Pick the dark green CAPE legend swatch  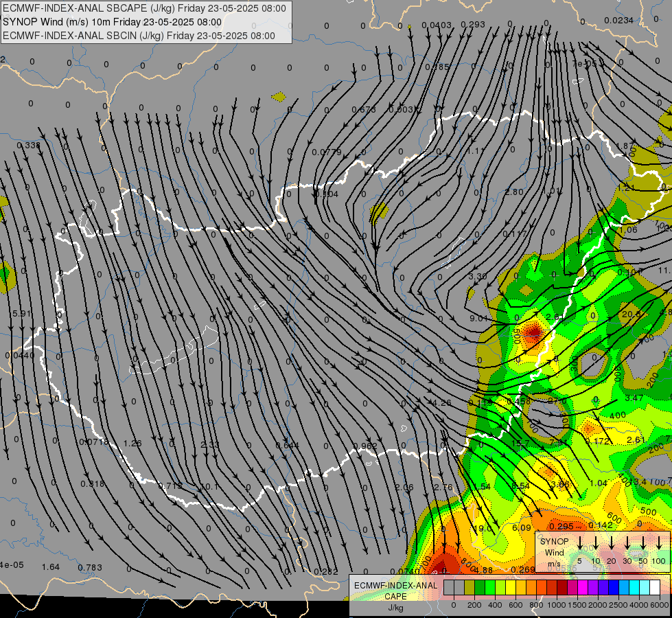[480, 588]
